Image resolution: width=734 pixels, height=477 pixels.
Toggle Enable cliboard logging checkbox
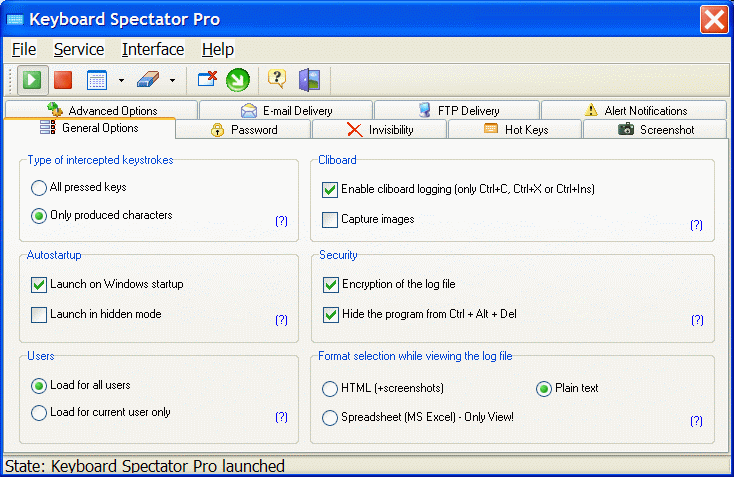(330, 190)
